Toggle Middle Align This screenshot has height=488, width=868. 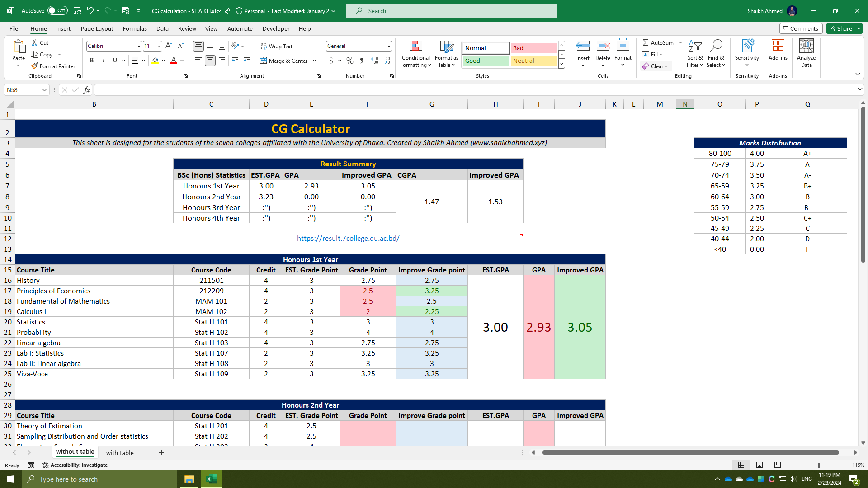pyautogui.click(x=210, y=46)
